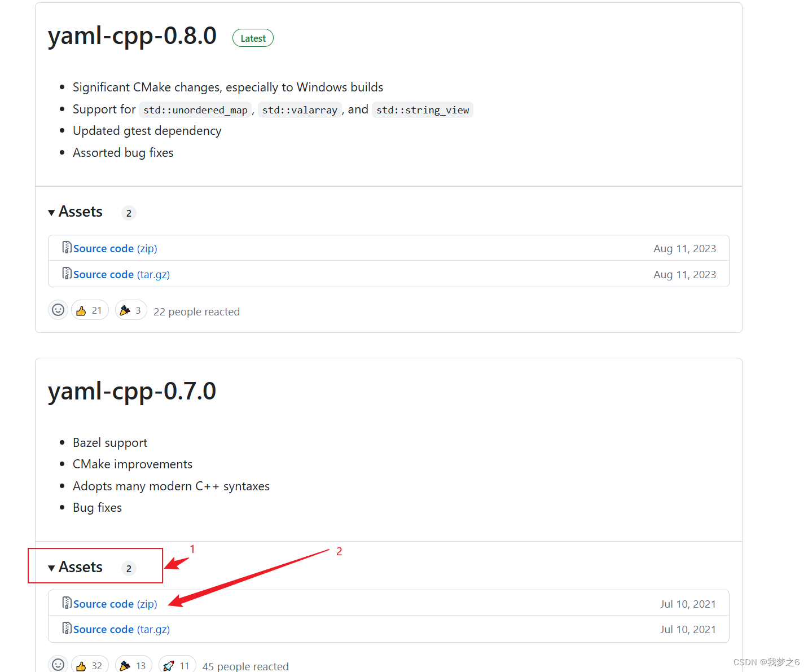Collapse the Assets section of yaml-cpp-0.7.0
The width and height of the screenshot is (808, 672).
click(75, 566)
